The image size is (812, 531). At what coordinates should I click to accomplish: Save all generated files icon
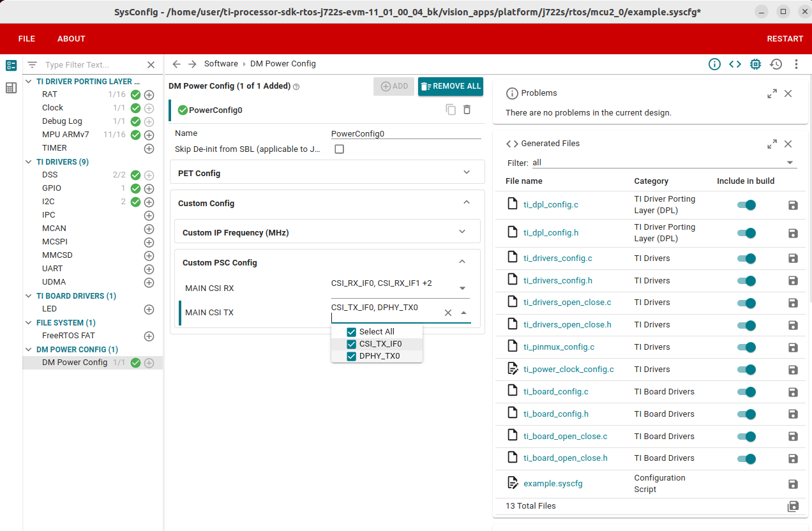click(793, 506)
